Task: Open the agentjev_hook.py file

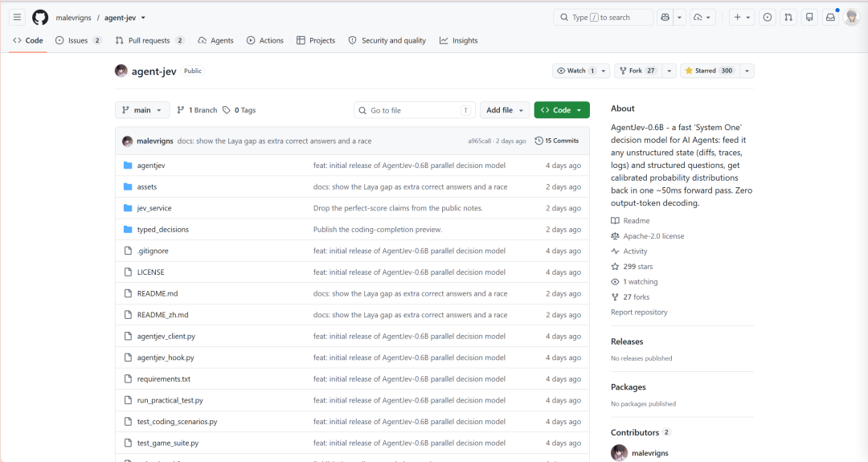Action: pos(166,358)
